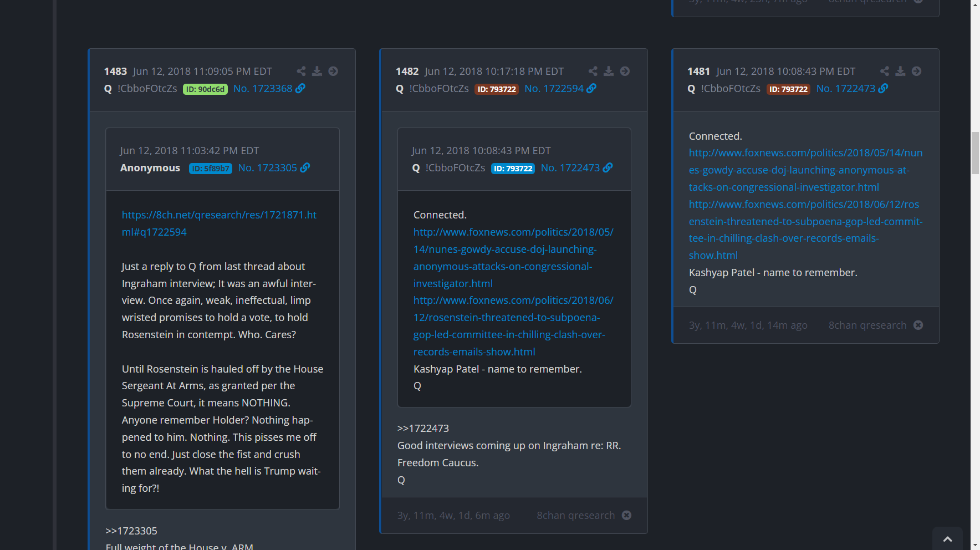The width and height of the screenshot is (980, 550).
Task: Open post number No. 1722594 link
Action: 554,89
